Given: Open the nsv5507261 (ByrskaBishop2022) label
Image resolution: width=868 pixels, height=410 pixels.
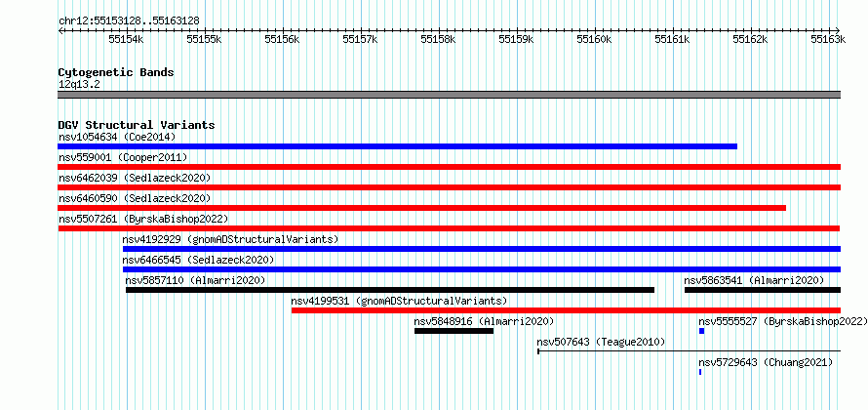Looking at the screenshot, I should coord(143,219).
